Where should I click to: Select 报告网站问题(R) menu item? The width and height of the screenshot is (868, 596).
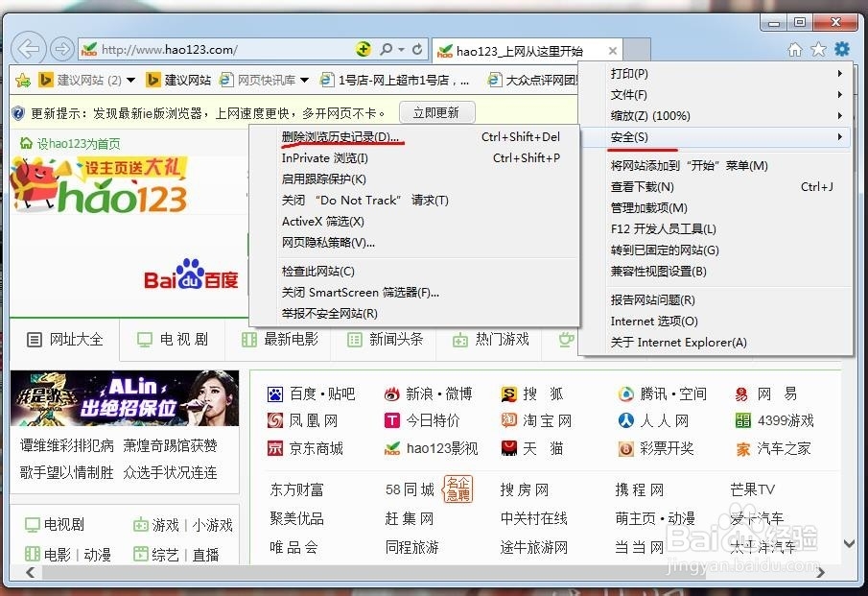click(716, 299)
